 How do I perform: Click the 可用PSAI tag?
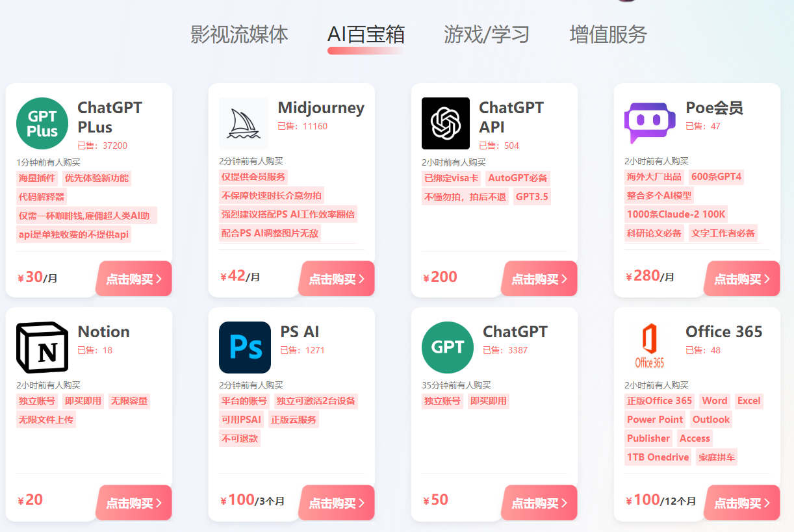click(x=242, y=420)
